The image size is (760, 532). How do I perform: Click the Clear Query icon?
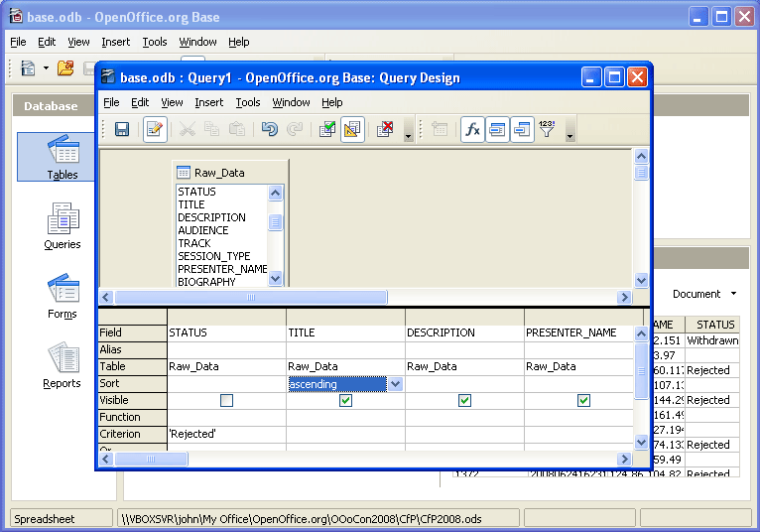[387, 130]
